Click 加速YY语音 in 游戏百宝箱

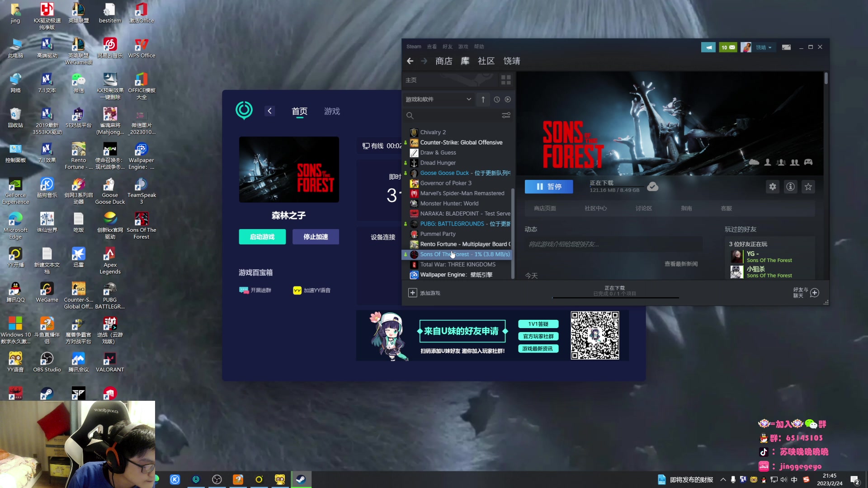[x=311, y=290]
